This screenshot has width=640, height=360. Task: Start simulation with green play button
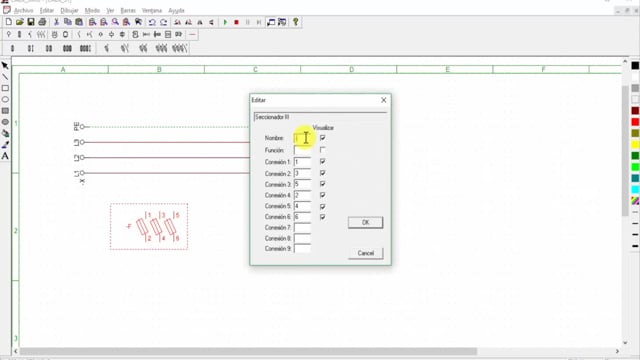pyautogui.click(x=225, y=22)
